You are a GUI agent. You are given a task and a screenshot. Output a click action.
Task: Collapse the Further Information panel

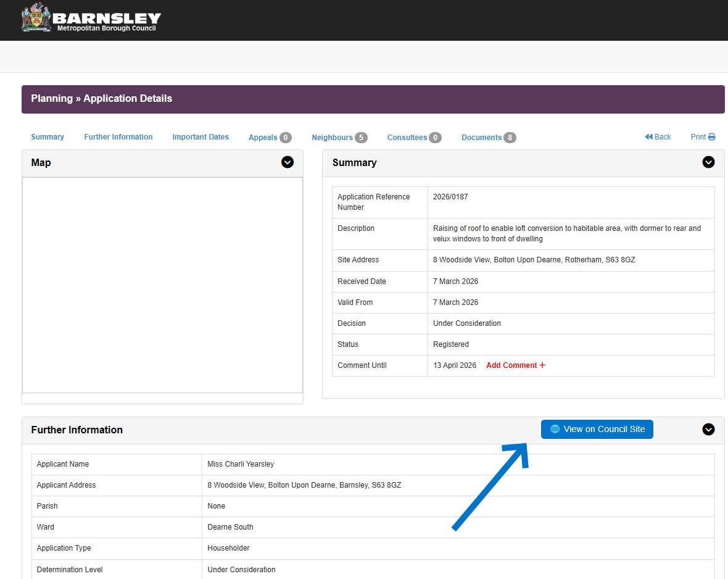708,430
